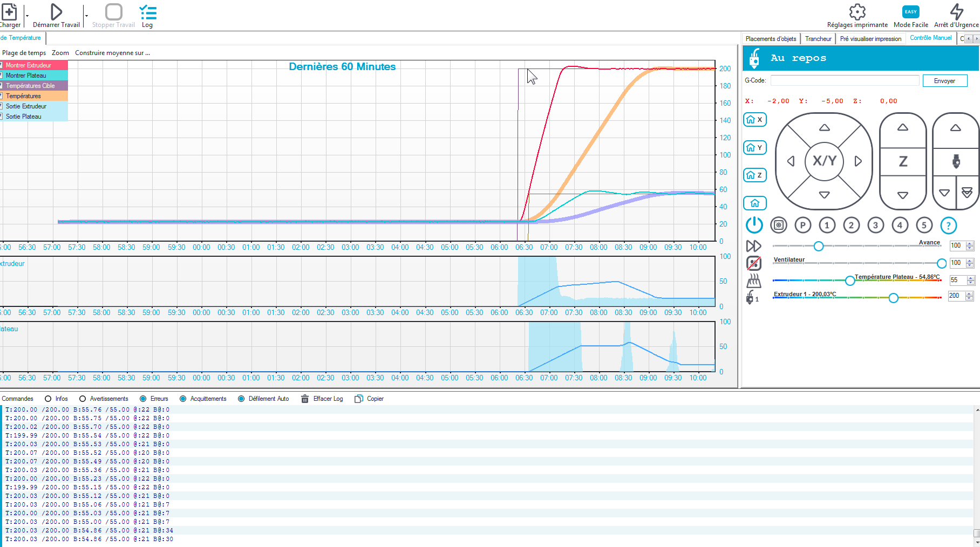Switch to the Trancheur tab

point(818,39)
